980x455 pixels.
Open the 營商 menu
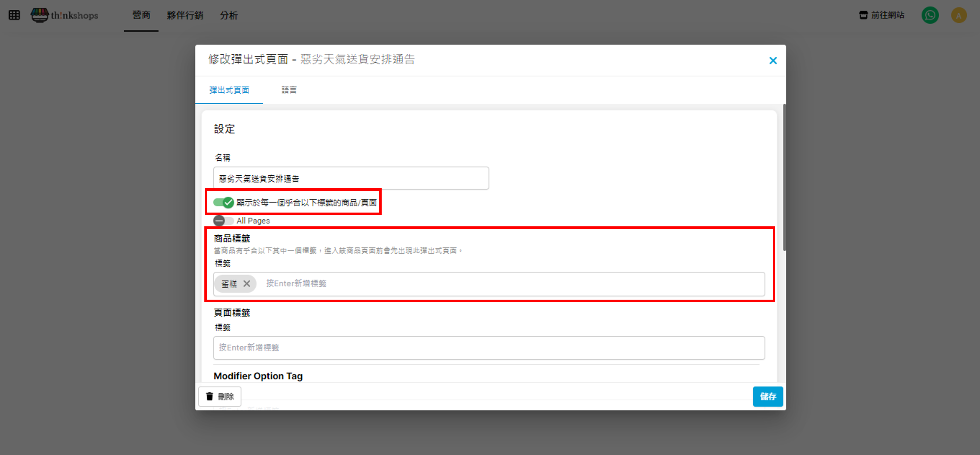(141, 15)
